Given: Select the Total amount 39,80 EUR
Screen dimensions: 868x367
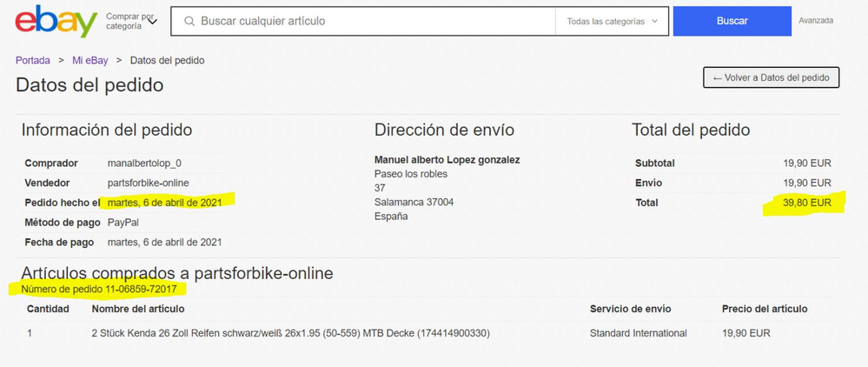Looking at the screenshot, I should [x=807, y=203].
